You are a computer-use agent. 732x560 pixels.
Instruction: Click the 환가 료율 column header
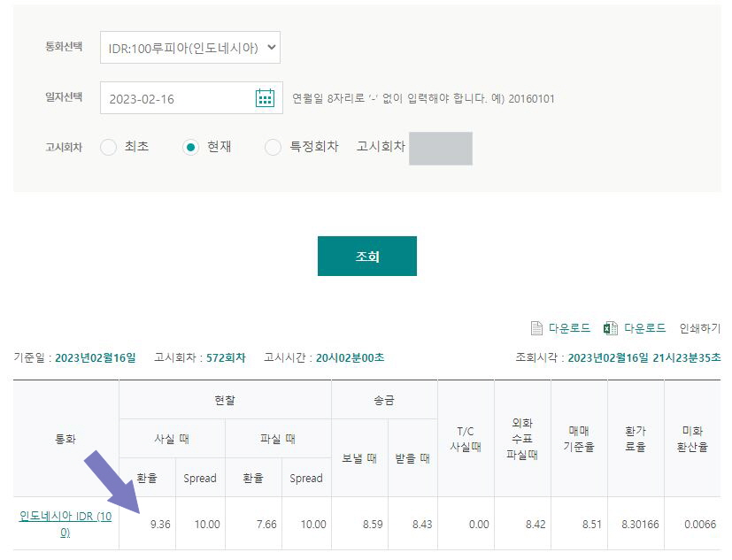(x=636, y=439)
